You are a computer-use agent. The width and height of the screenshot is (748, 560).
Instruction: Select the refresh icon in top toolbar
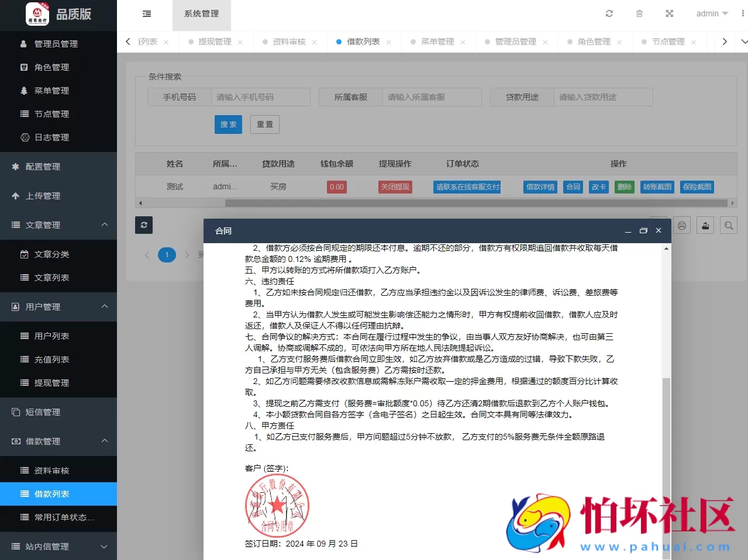click(x=609, y=13)
